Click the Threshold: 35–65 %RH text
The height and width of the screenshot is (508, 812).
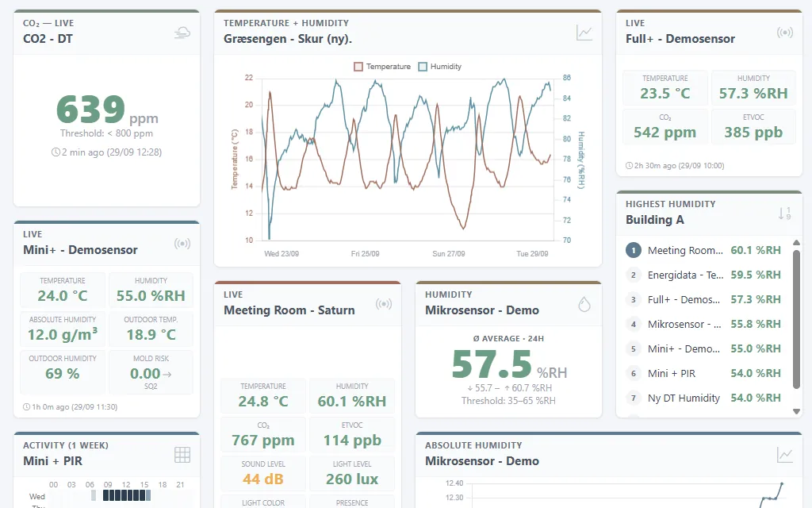[x=508, y=401]
